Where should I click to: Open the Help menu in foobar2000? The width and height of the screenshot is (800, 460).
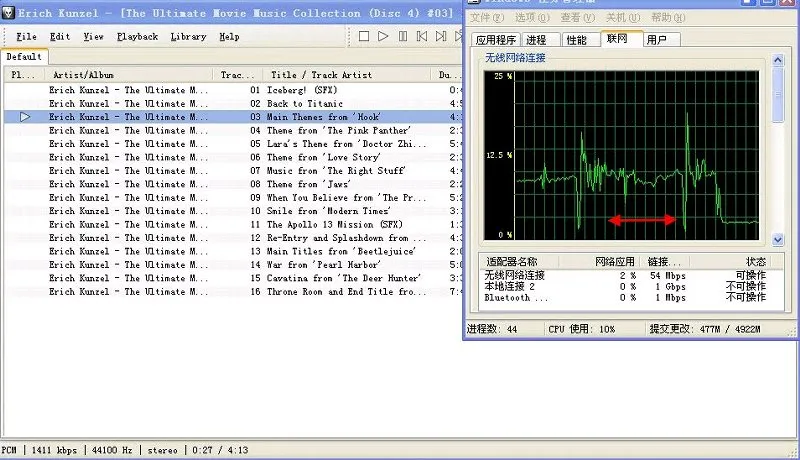(x=229, y=37)
